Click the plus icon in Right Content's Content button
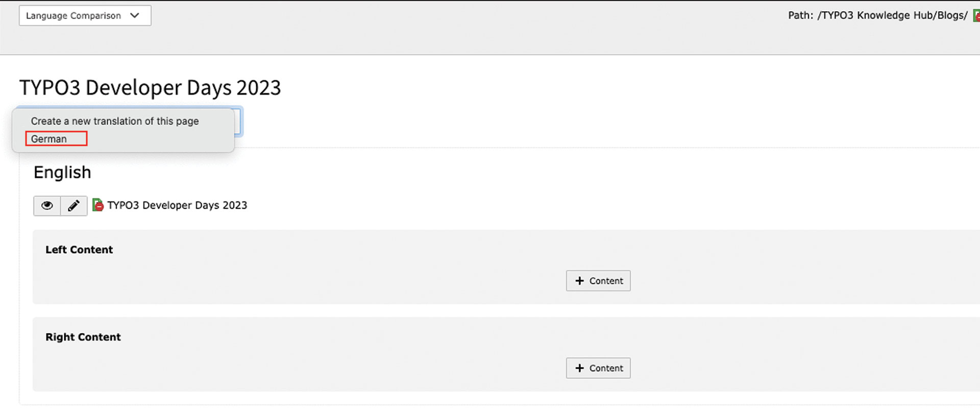The width and height of the screenshot is (980, 414). tap(579, 368)
